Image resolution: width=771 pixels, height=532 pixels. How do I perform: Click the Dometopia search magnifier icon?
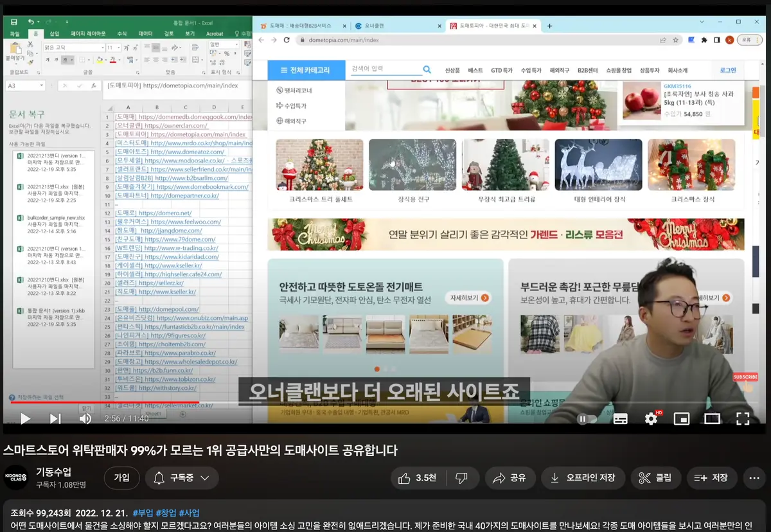pos(427,69)
